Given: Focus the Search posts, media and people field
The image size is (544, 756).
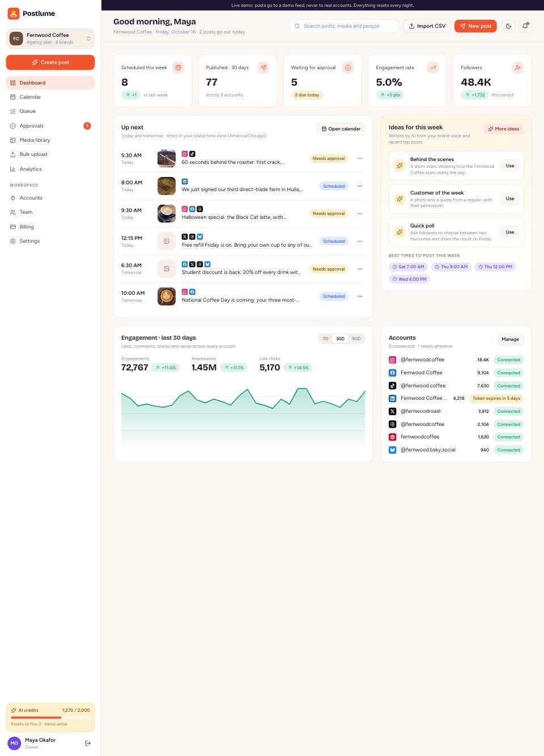Looking at the screenshot, I should 344,26.
